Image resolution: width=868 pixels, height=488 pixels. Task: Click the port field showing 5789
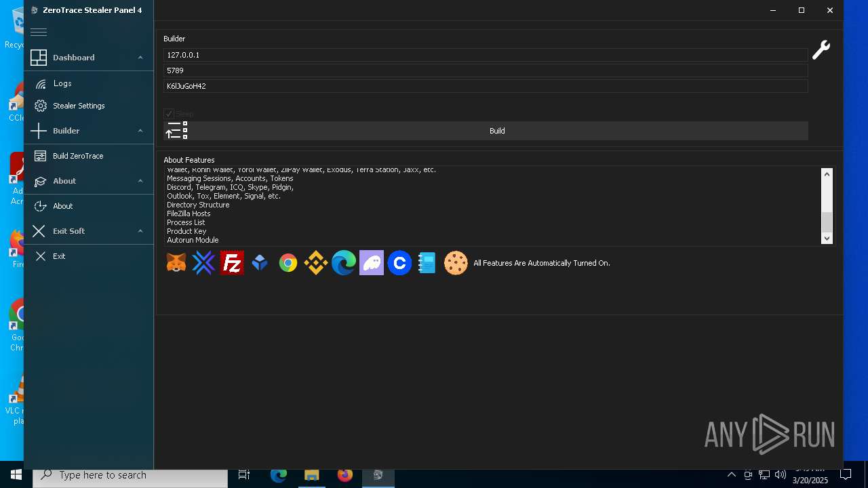click(486, 70)
